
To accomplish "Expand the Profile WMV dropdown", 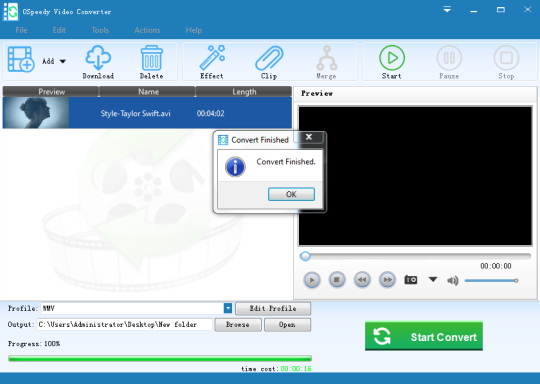I will 228,308.
